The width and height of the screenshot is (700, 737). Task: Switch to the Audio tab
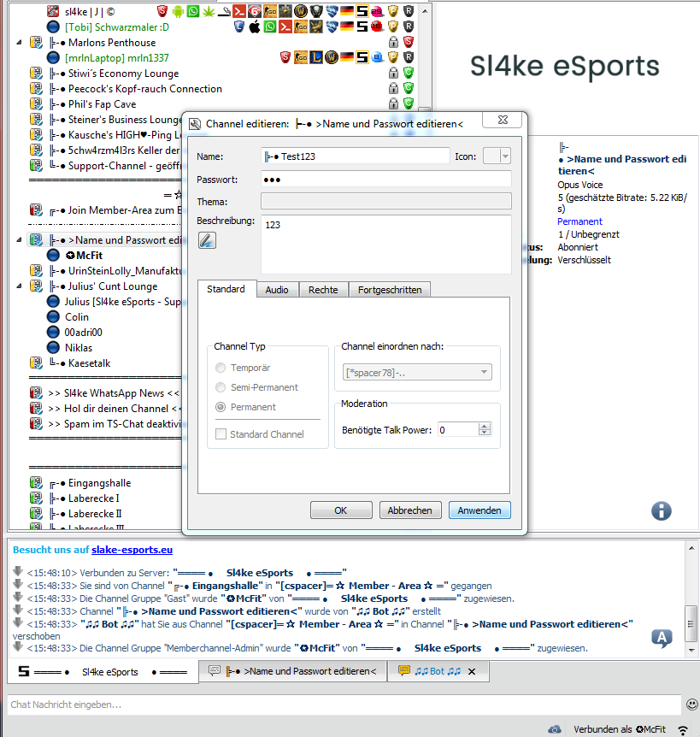pos(277,290)
